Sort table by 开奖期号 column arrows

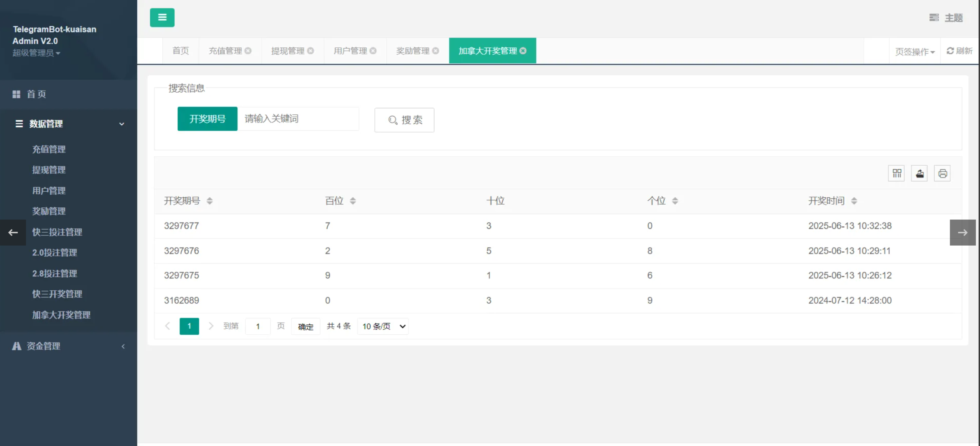click(209, 201)
